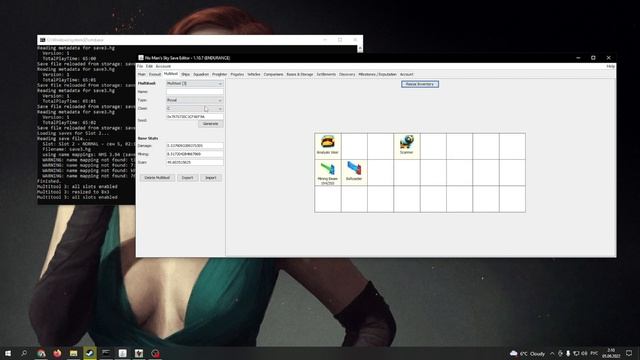Viewport: 640px width, 360px height.
Task: Select the Boltcaster inventory item
Action: [x=354, y=172]
